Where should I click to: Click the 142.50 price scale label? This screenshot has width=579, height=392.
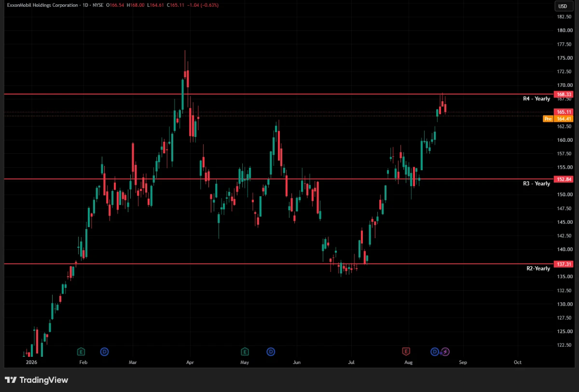564,236
